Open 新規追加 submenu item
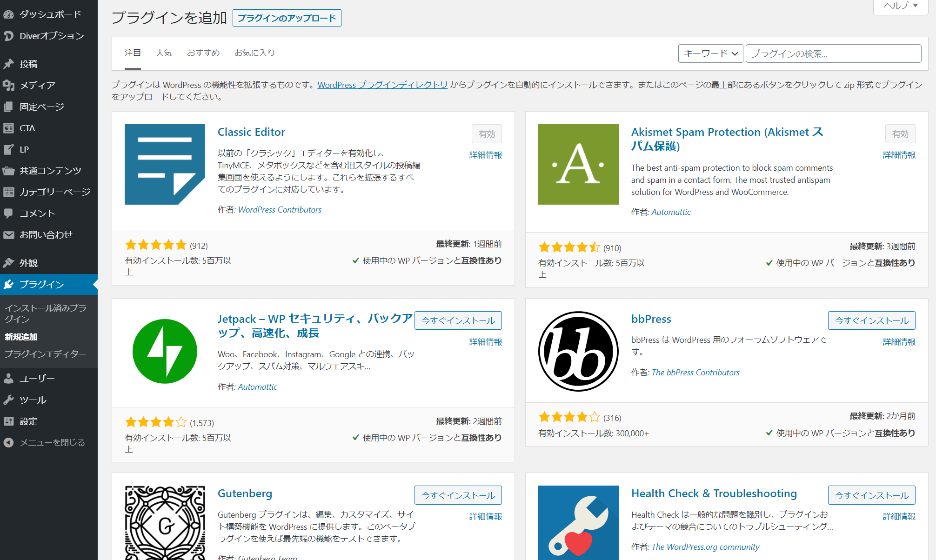The width and height of the screenshot is (936, 560). pos(21,337)
